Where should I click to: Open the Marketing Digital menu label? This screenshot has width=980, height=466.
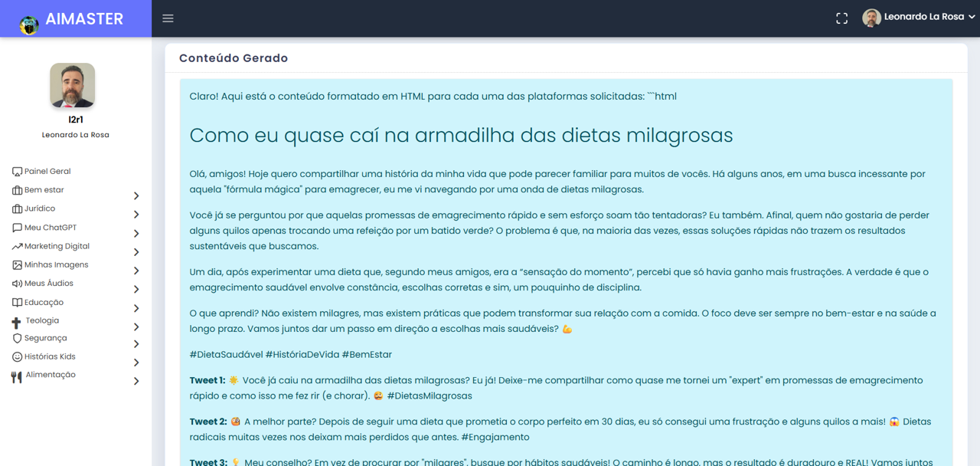click(x=57, y=246)
